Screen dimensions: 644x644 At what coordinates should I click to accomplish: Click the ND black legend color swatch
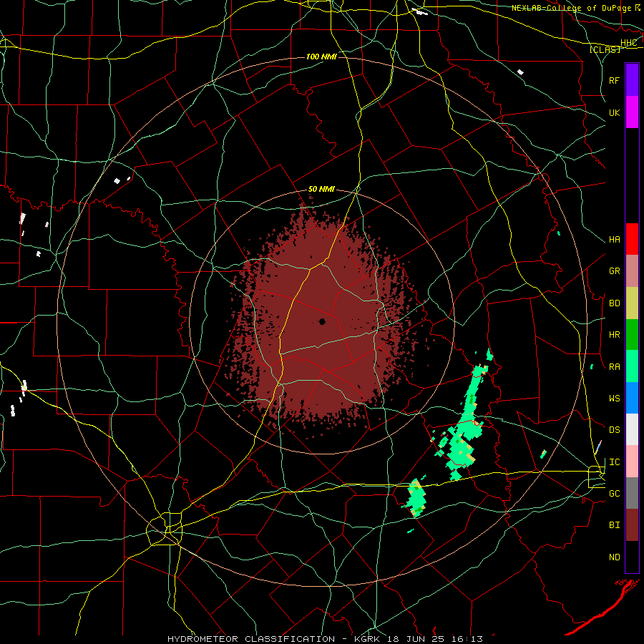(632, 557)
